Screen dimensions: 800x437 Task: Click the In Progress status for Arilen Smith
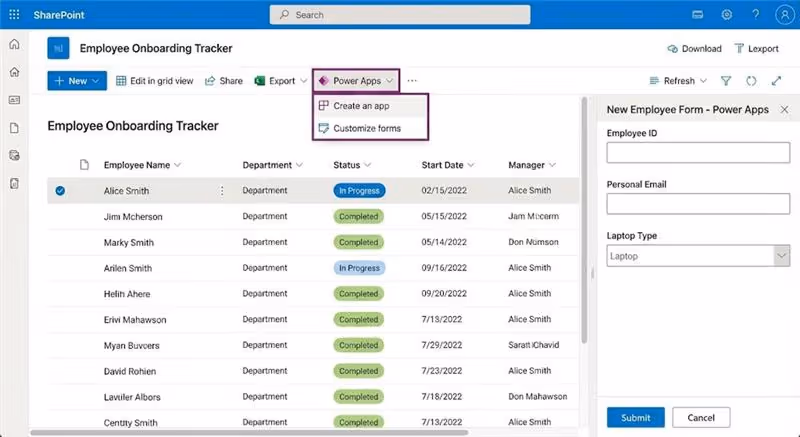[359, 268]
